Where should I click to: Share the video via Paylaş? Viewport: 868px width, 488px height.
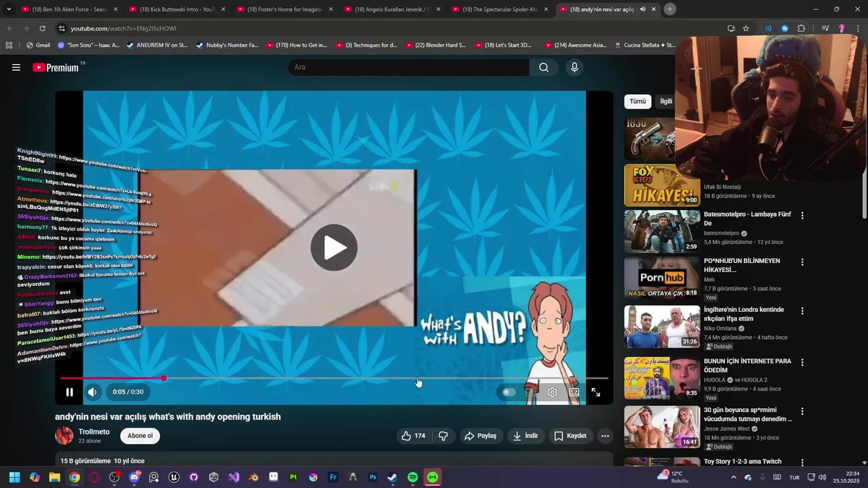click(x=480, y=436)
